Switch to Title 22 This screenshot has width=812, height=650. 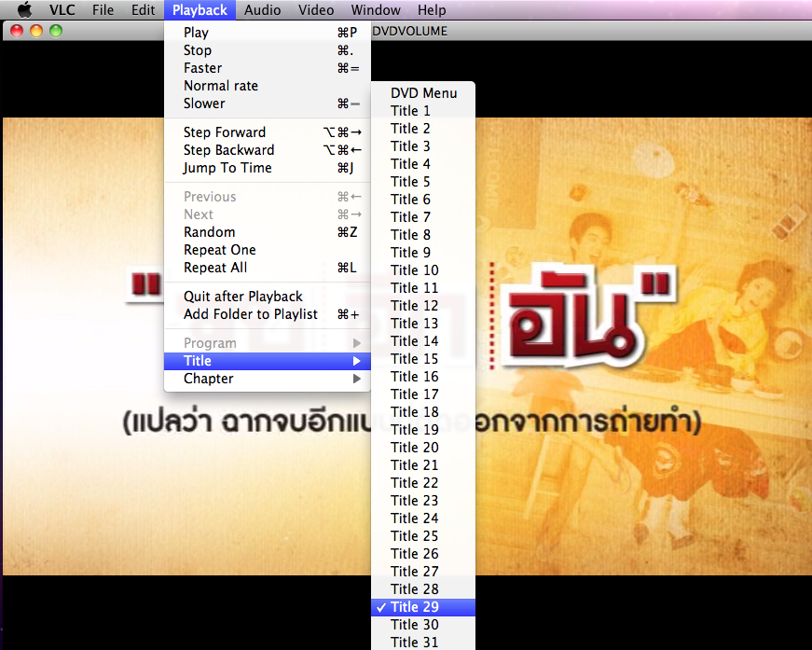(423, 483)
